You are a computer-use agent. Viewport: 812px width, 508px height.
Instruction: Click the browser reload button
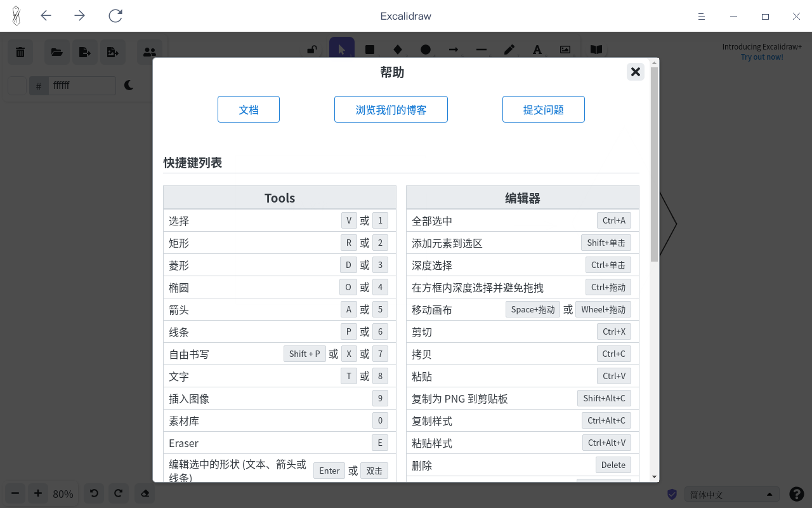115,16
